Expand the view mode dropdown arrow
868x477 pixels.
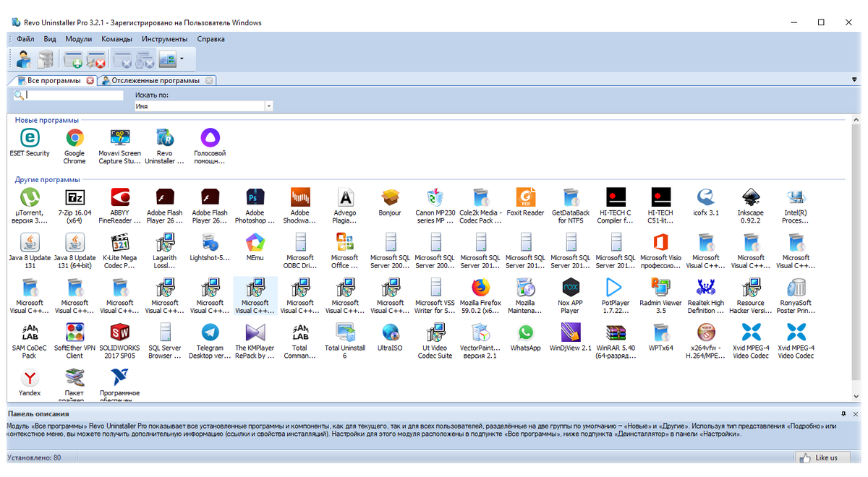(182, 59)
